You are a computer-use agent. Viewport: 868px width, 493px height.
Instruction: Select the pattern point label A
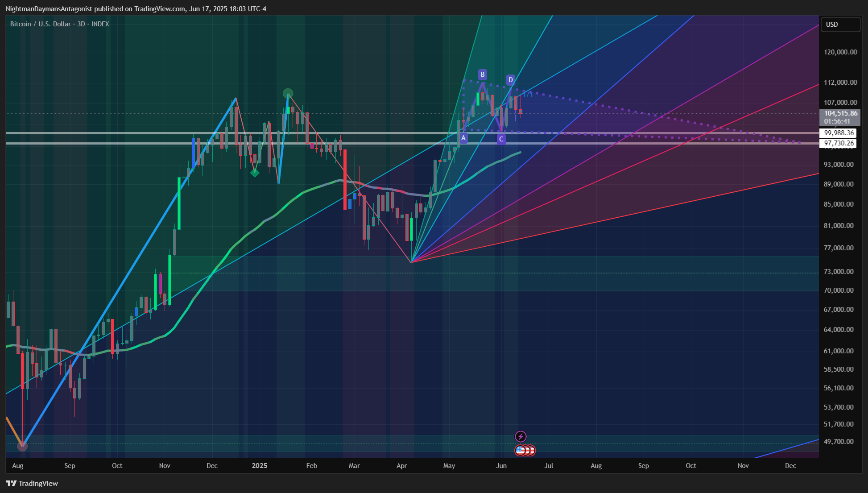pos(463,138)
